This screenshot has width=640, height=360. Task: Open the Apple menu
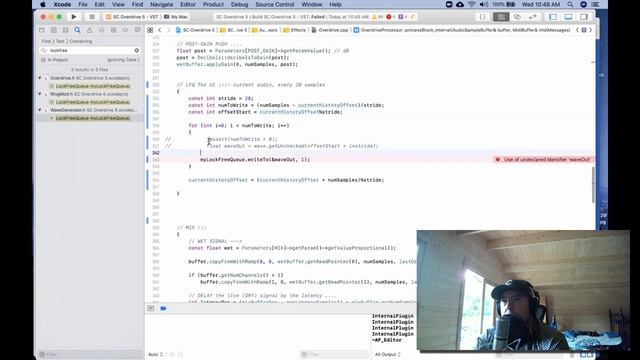42,4
